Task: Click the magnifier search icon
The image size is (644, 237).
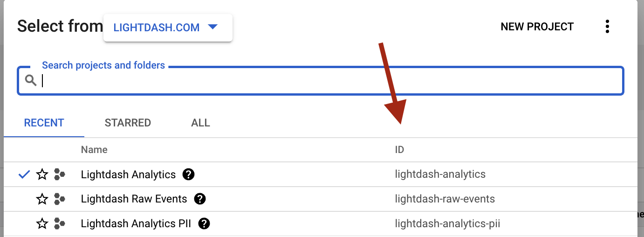Action: click(x=31, y=81)
